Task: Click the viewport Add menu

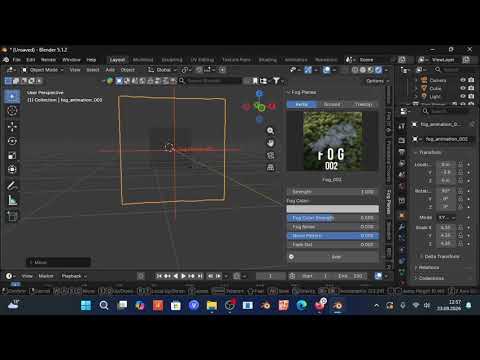Action: pos(110,70)
